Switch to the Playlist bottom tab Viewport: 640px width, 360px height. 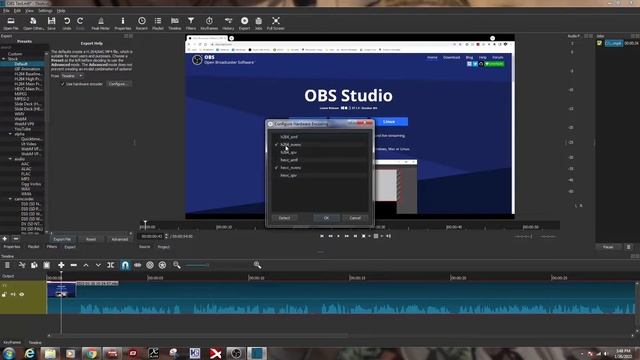pos(33,247)
